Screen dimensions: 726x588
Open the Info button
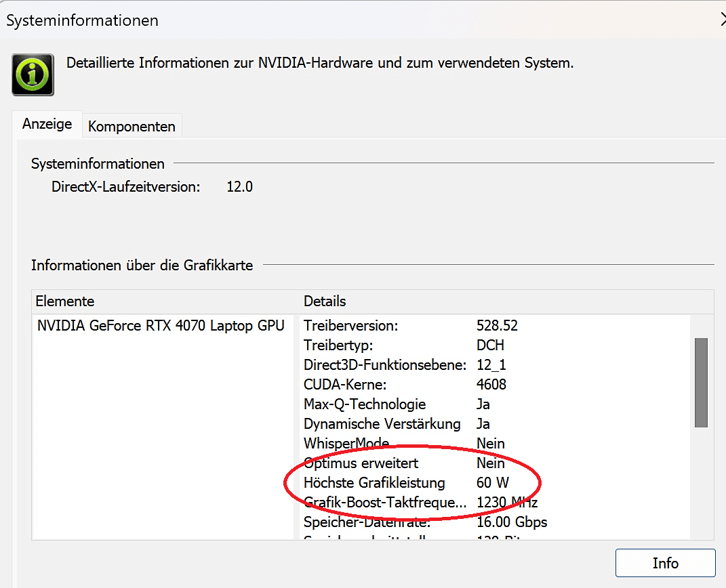click(x=666, y=563)
